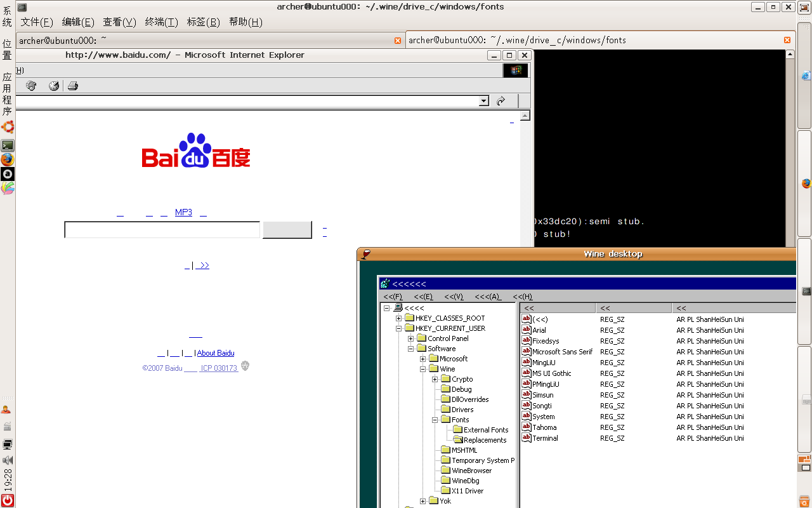
Task: Click the Go arrow next to IE address bar
Action: click(x=501, y=101)
